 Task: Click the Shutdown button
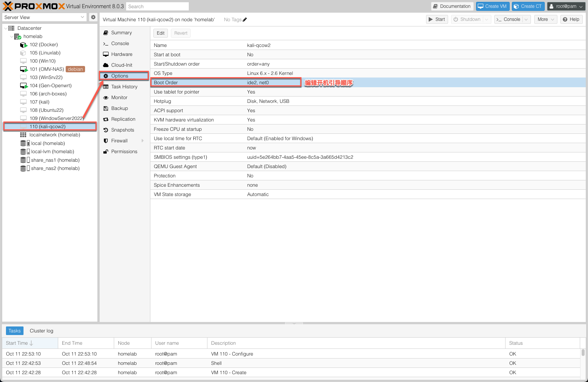467,19
